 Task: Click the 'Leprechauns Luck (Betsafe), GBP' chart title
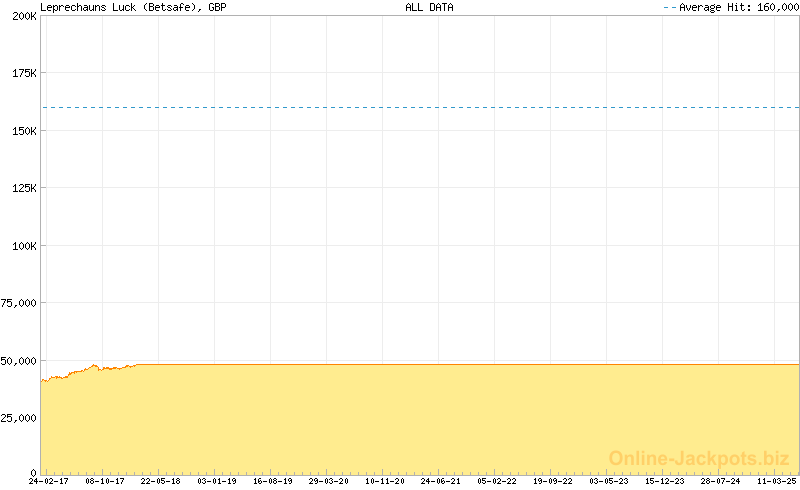click(133, 7)
